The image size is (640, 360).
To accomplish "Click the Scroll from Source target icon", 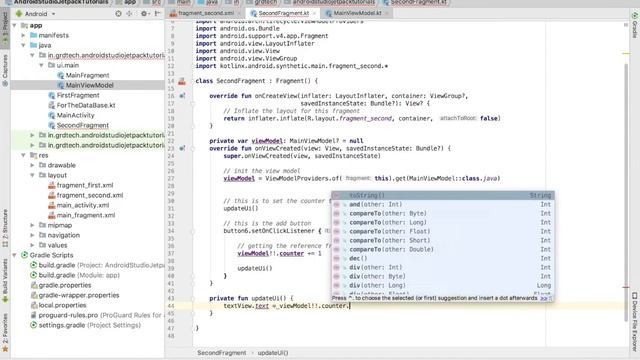I will (118, 13).
